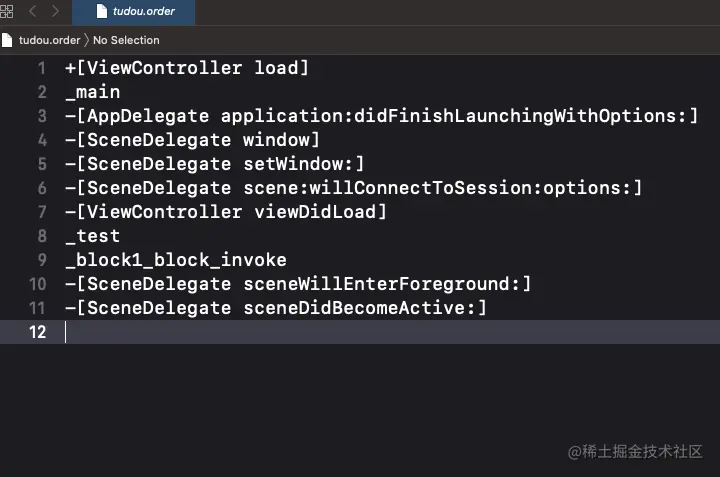720x477 pixels.
Task: Click the jump bar chevron separator
Action: click(86, 40)
